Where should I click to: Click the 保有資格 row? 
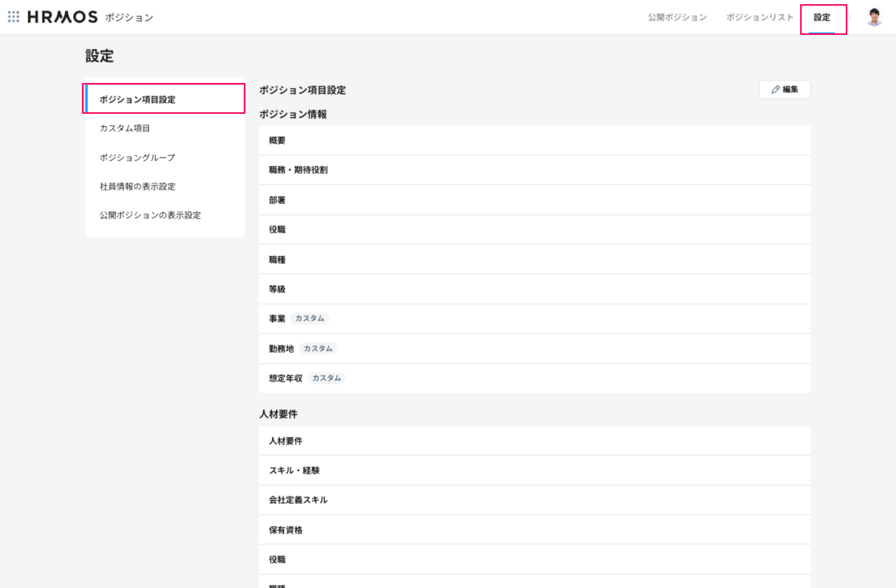[285, 530]
